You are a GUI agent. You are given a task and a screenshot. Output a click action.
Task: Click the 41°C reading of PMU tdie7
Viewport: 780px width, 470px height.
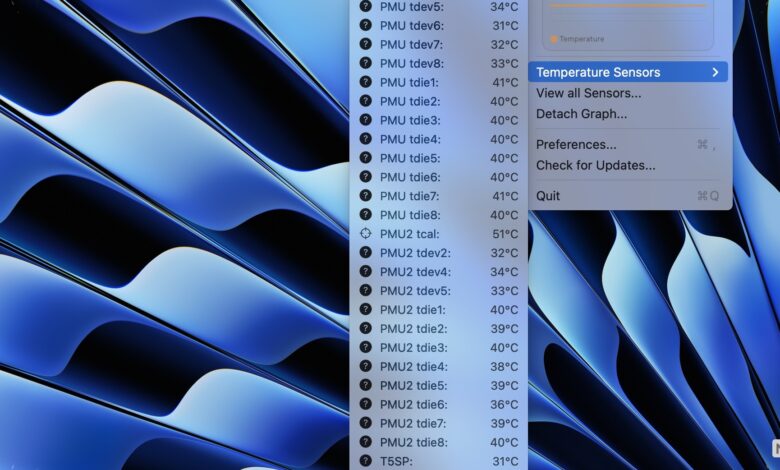click(x=505, y=196)
